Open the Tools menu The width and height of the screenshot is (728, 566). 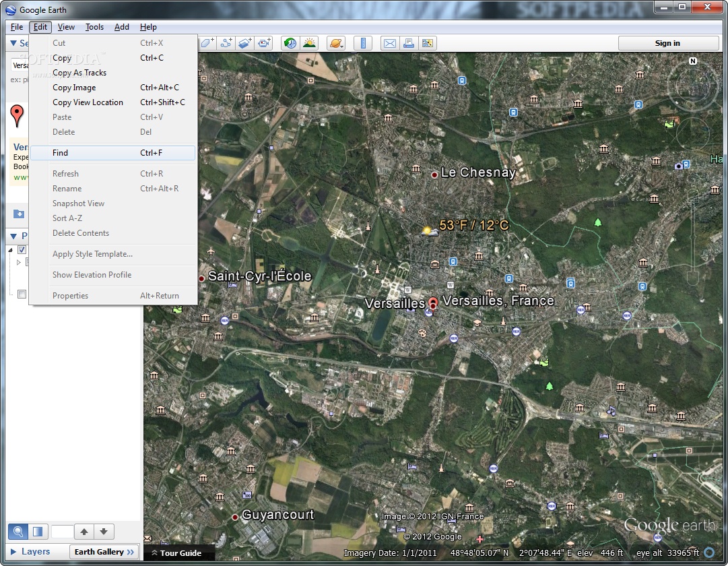[x=94, y=27]
